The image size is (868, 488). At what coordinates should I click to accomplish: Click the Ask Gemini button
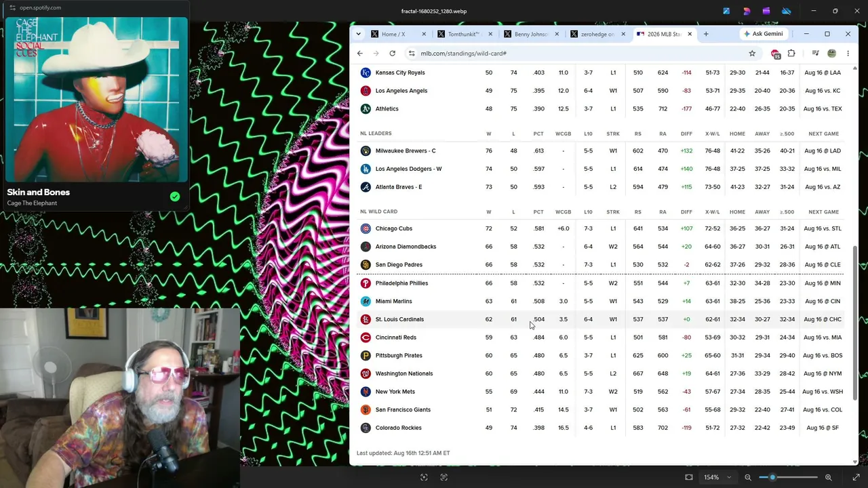pyautogui.click(x=764, y=34)
